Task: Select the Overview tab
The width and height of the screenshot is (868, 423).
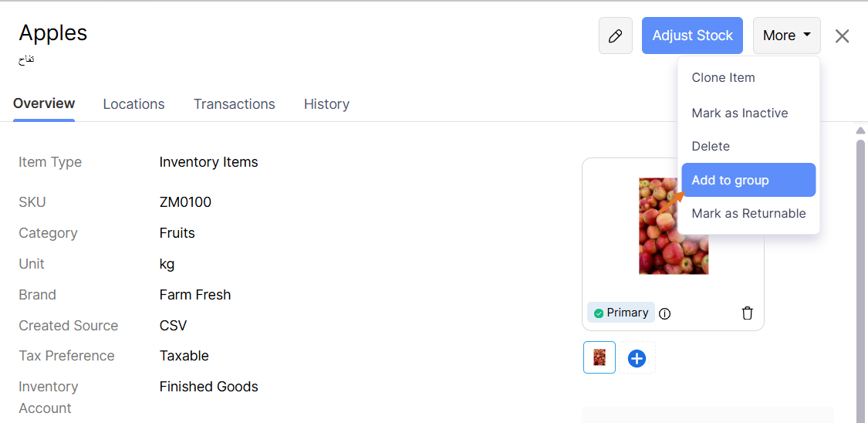Action: [44, 103]
